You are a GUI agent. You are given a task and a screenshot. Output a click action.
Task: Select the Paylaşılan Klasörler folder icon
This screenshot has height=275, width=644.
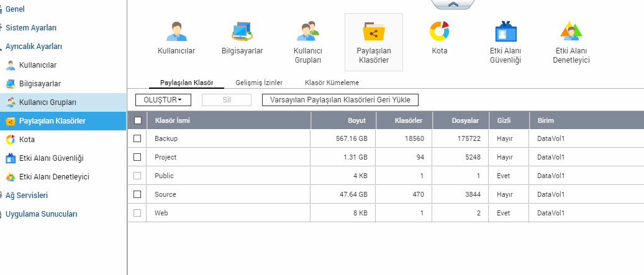click(x=373, y=32)
